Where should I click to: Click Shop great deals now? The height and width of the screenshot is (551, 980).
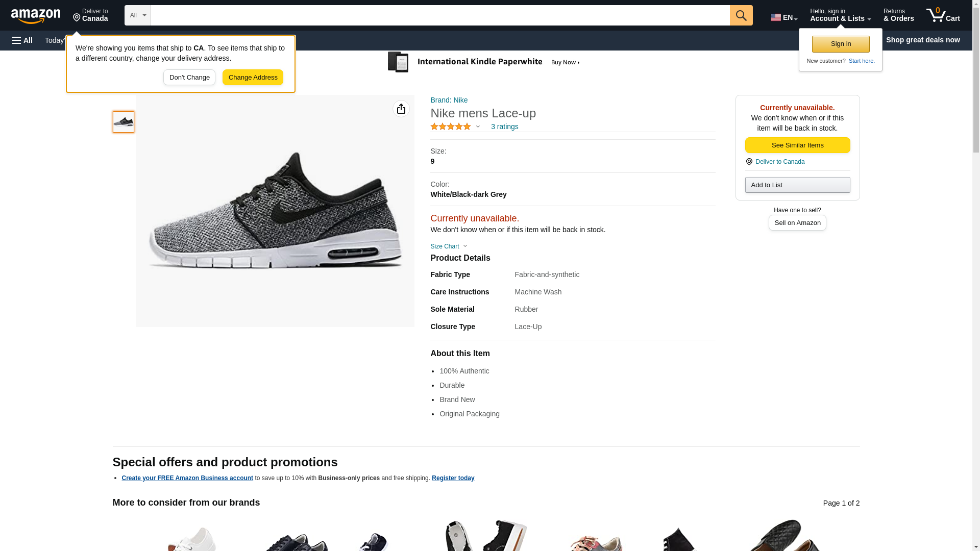point(922,40)
